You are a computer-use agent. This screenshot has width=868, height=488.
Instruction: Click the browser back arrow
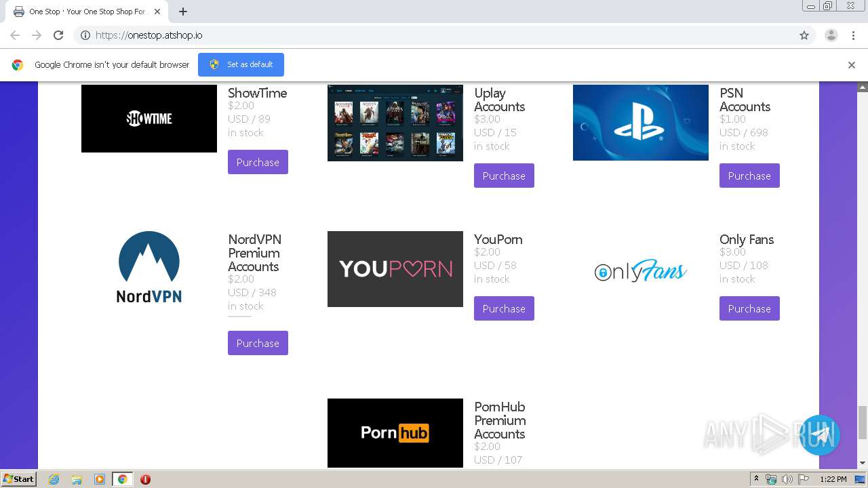tap(15, 35)
